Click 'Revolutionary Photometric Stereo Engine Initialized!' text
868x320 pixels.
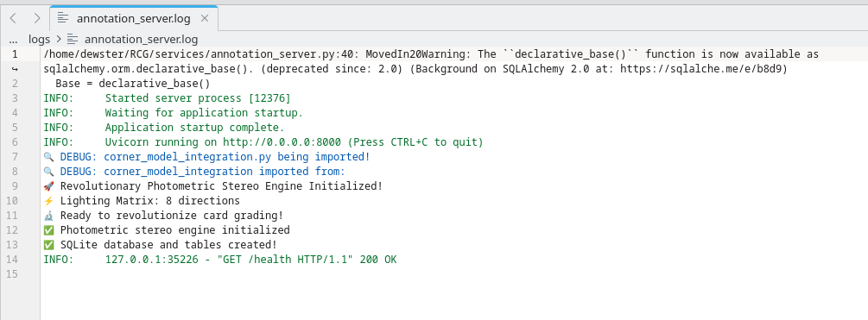(x=221, y=186)
